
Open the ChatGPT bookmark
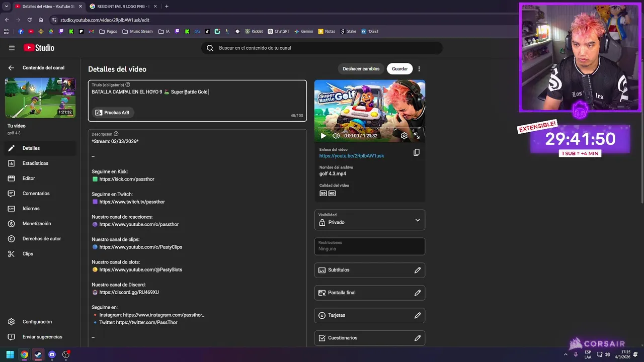[x=278, y=31]
